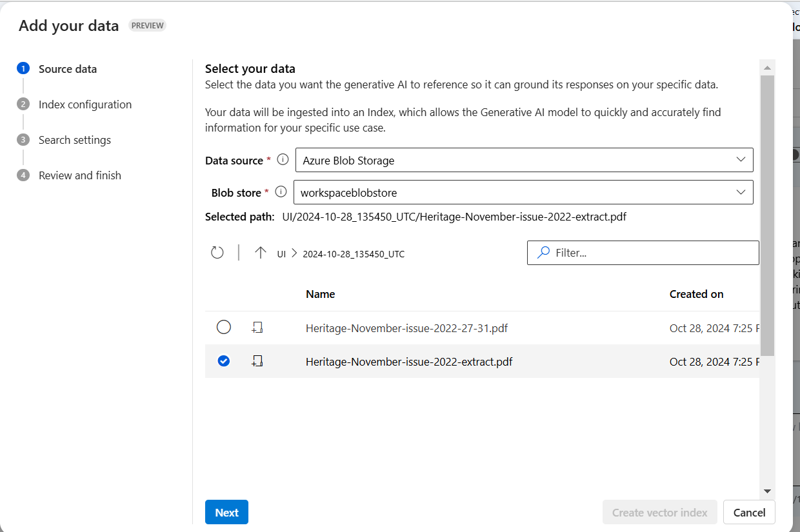Click file icon for Heritage-November-issue-2022-extract.pdf
Screen dimensions: 800x532
tap(257, 362)
